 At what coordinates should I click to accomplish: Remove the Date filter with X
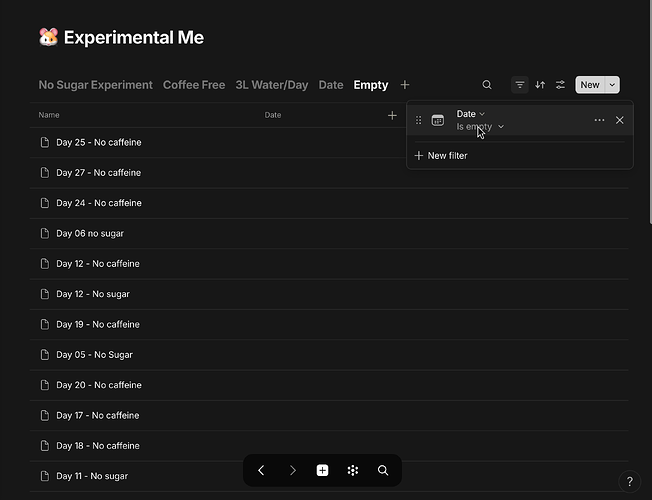point(620,120)
